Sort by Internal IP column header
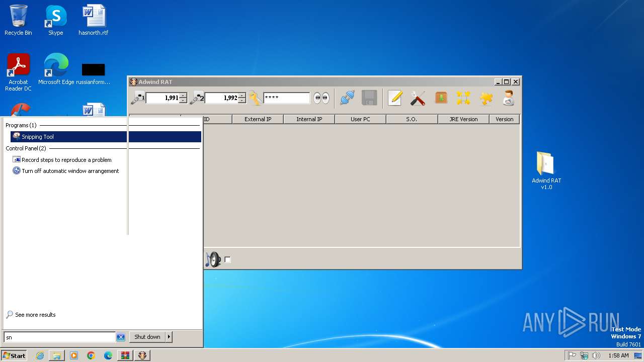This screenshot has width=644, height=362. point(309,119)
